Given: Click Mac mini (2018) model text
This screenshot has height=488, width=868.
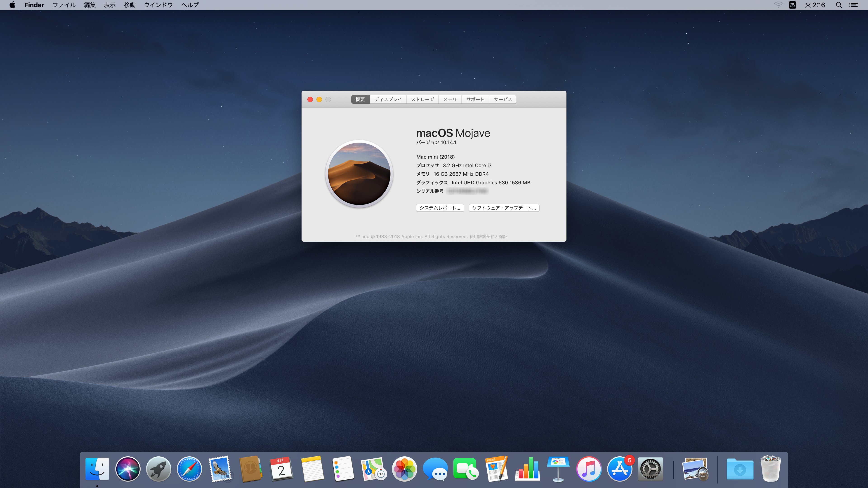Looking at the screenshot, I should pyautogui.click(x=435, y=157).
